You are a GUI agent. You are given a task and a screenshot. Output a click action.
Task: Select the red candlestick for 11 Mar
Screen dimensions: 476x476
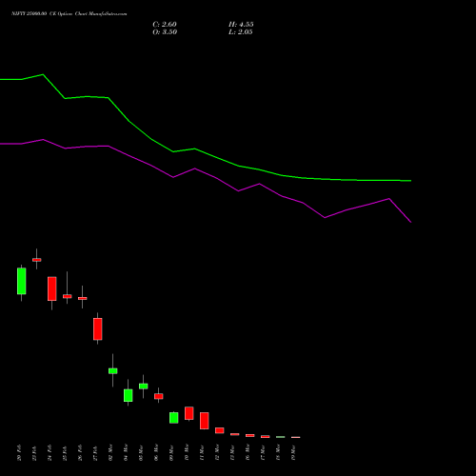205,421
